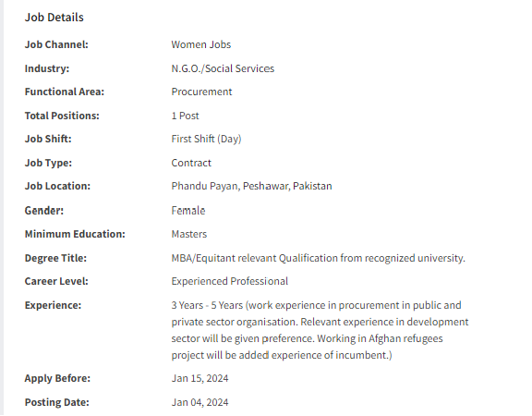Click the Job Details heading
This screenshot has height=416, width=532.
54,18
